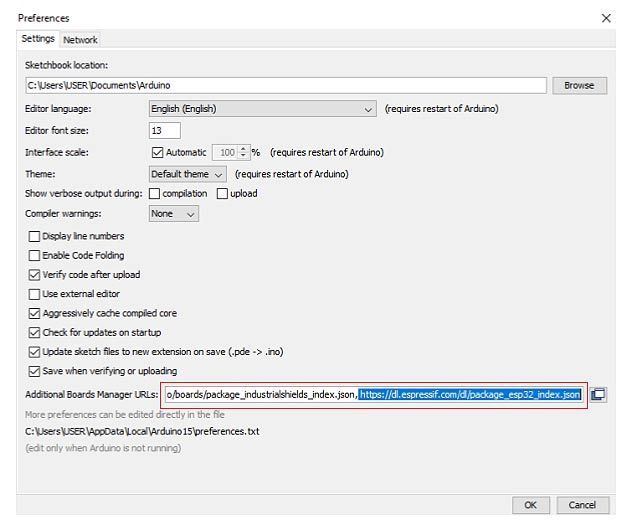Image resolution: width=630 pixels, height=532 pixels.
Task: Open the Theme dropdown
Action: 187,174
